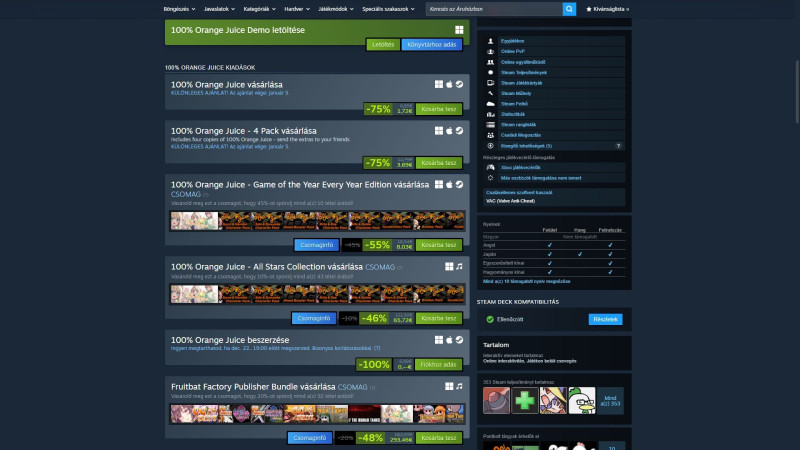Click the Steam Workshop wrench icon
This screenshot has height=450, width=800.
click(490, 93)
